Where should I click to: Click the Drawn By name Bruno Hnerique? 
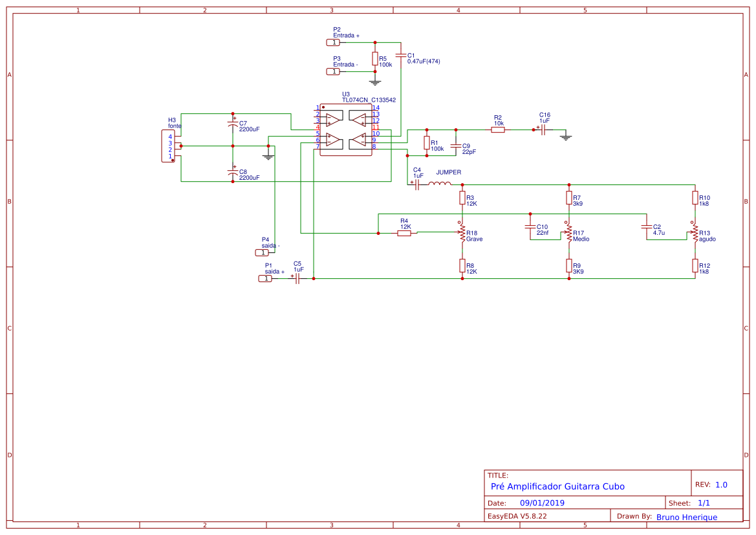pyautogui.click(x=686, y=517)
